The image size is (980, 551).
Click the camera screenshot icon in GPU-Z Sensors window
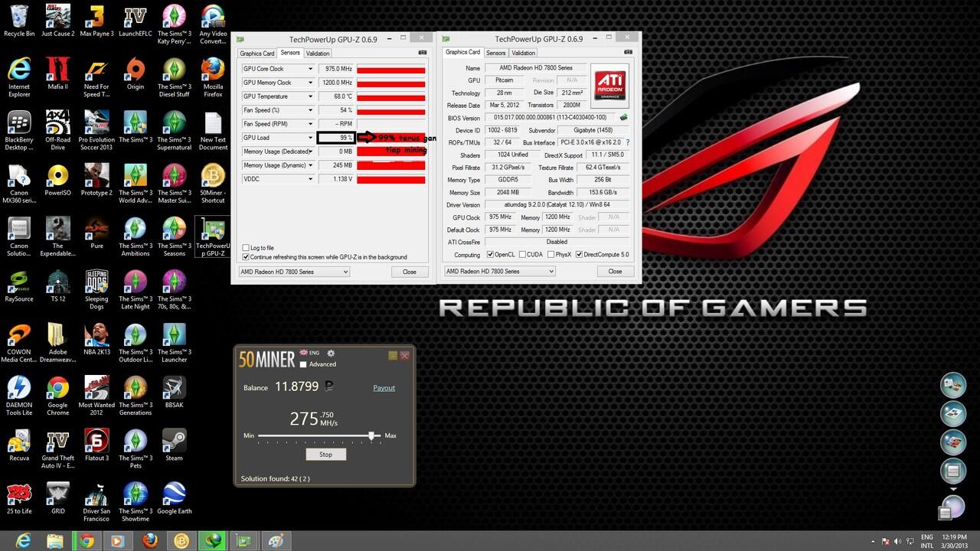(423, 53)
